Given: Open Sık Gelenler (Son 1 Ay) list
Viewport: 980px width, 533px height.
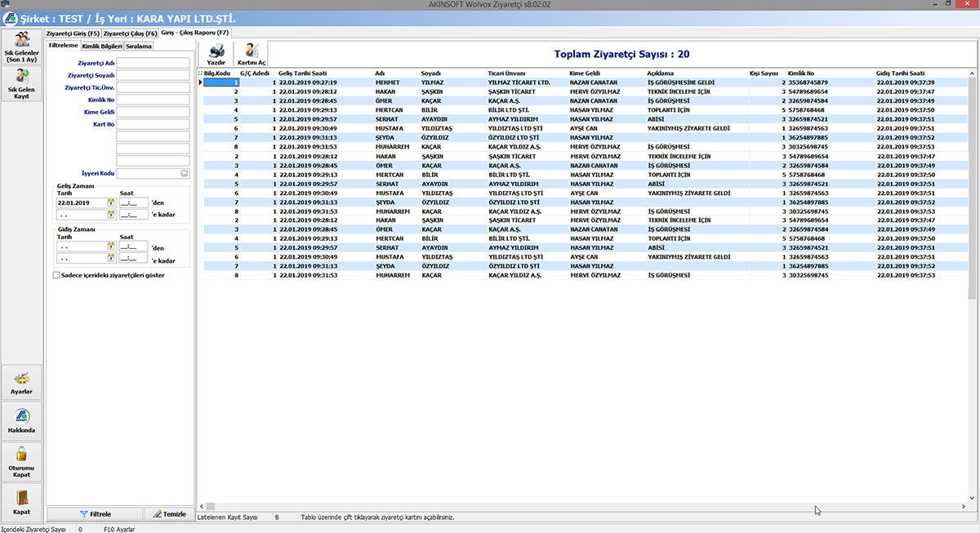Looking at the screenshot, I should pos(22,47).
